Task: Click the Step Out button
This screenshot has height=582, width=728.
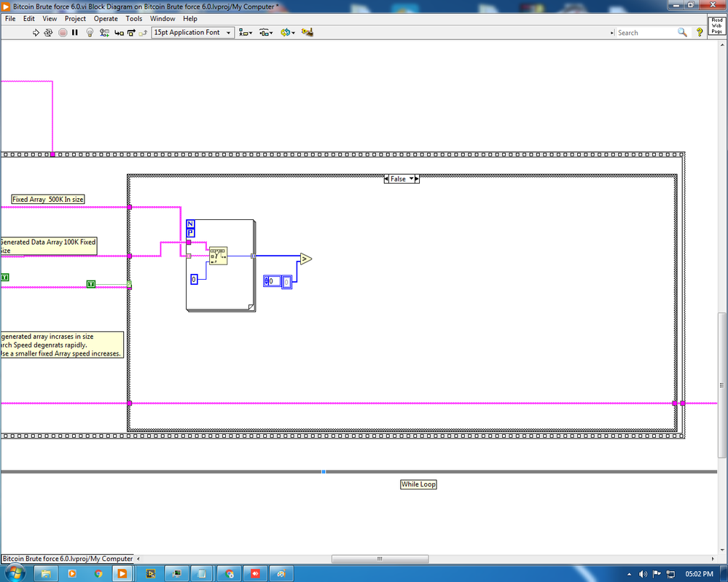Action: click(x=143, y=33)
